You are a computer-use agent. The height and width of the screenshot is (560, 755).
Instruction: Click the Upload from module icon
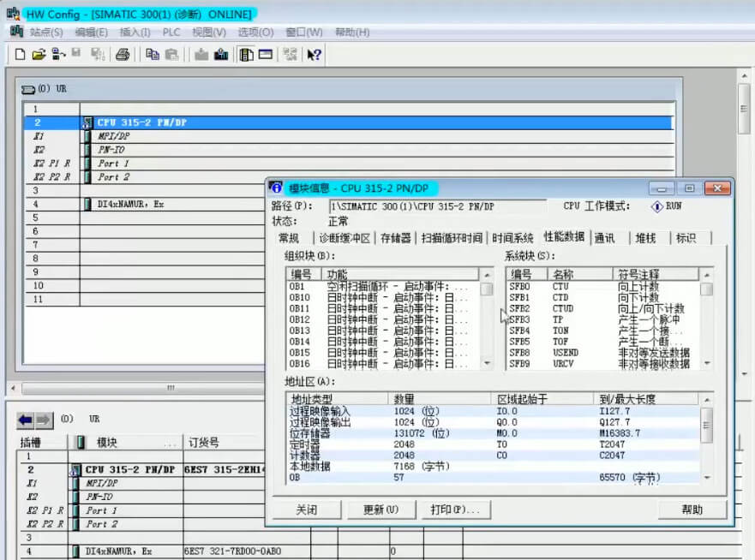tap(221, 54)
